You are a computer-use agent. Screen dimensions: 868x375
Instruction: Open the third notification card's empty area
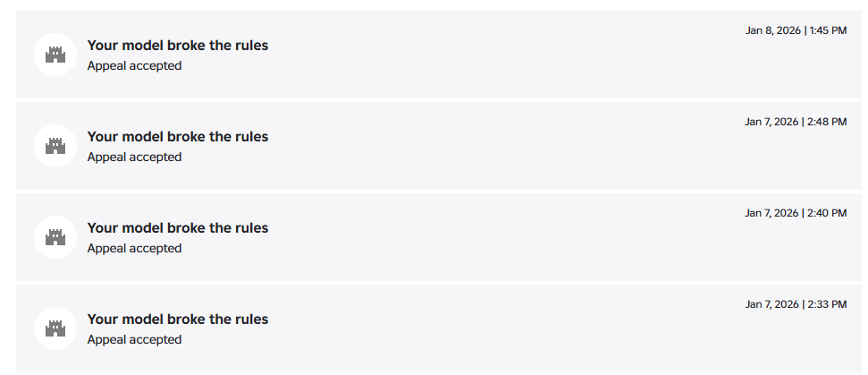pyautogui.click(x=438, y=237)
